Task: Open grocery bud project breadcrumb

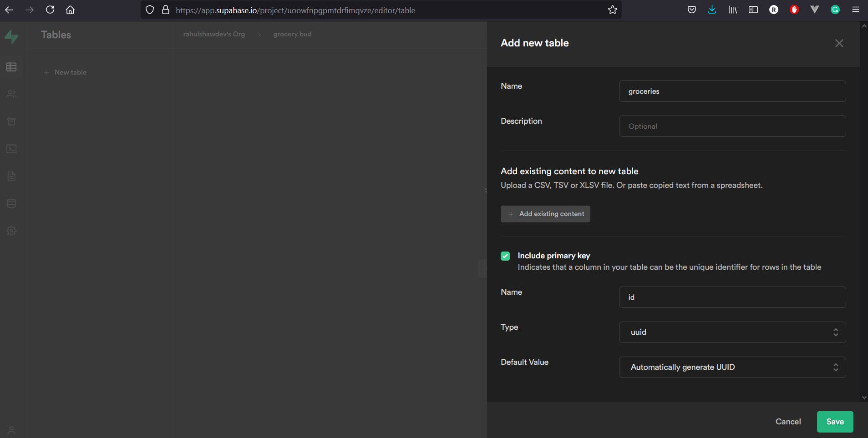Action: 292,34
